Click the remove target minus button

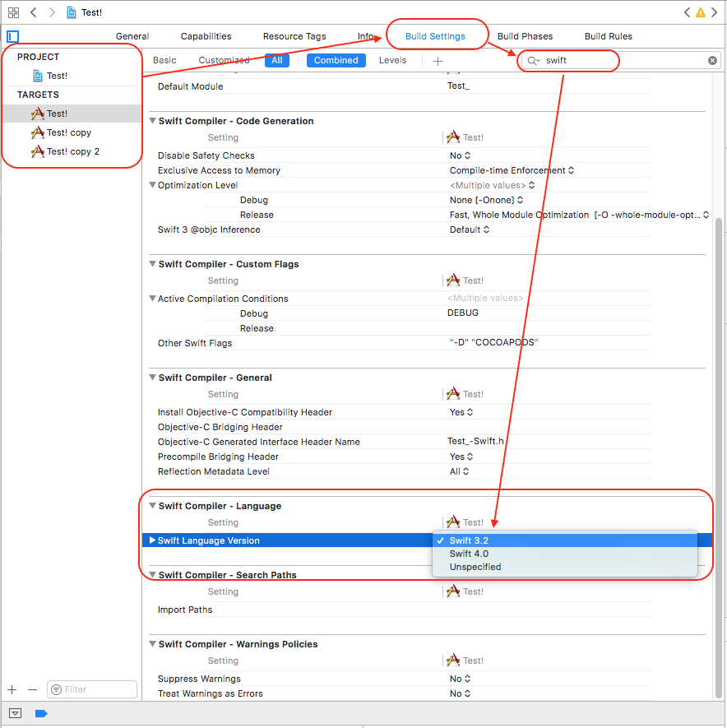click(33, 690)
